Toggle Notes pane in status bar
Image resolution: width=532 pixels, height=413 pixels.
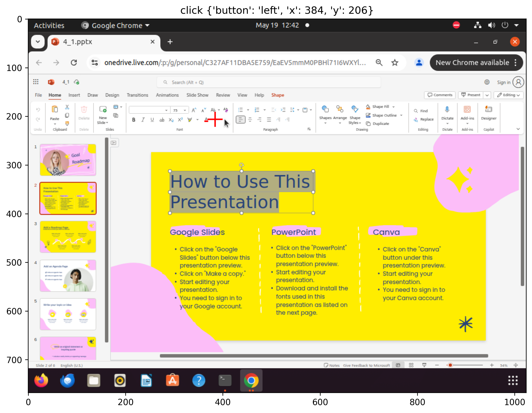[331, 365]
